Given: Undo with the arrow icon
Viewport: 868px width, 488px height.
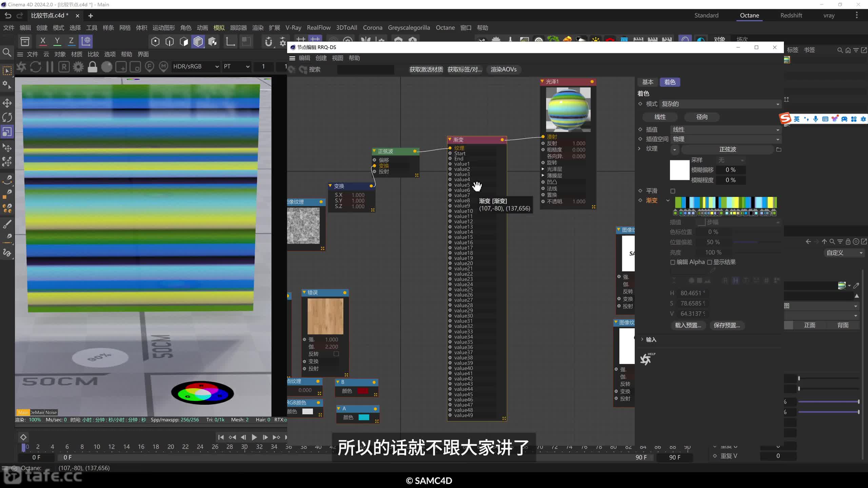Looking at the screenshot, I should (7, 16).
